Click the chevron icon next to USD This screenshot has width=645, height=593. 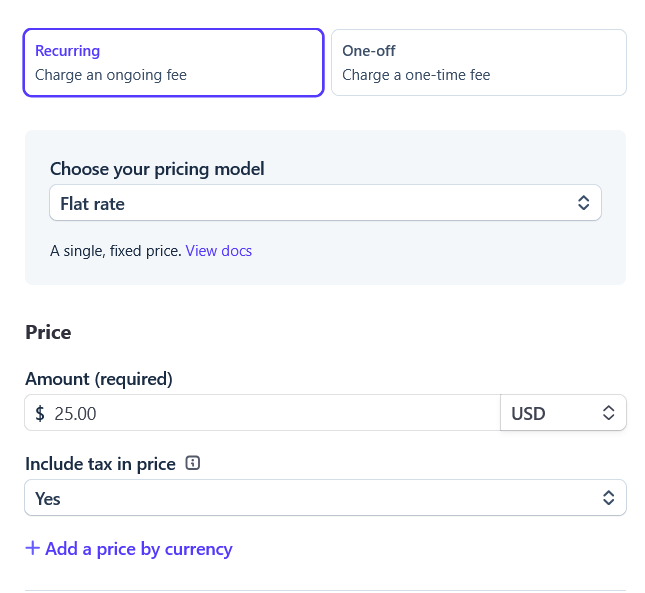point(608,413)
